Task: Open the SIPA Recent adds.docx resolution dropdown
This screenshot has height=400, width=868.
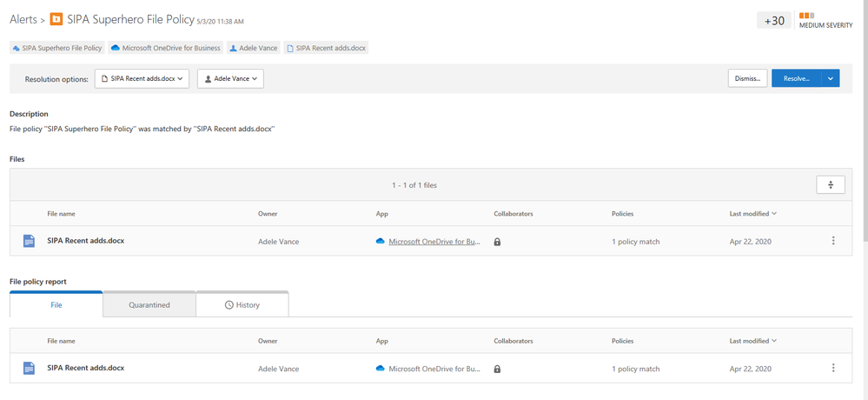Action: click(142, 78)
